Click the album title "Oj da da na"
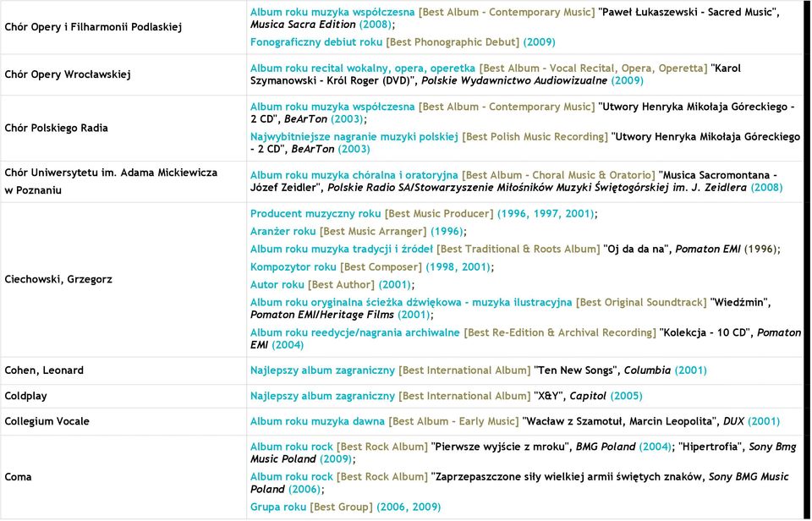 pyautogui.click(x=636, y=249)
